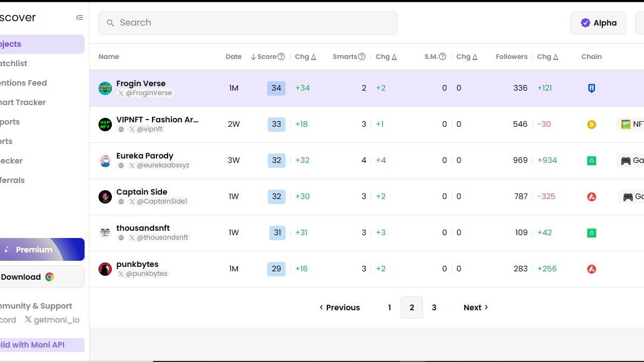644x362 pixels.
Task: Click the chain icon for Frogin Verse
Action: tap(592, 88)
